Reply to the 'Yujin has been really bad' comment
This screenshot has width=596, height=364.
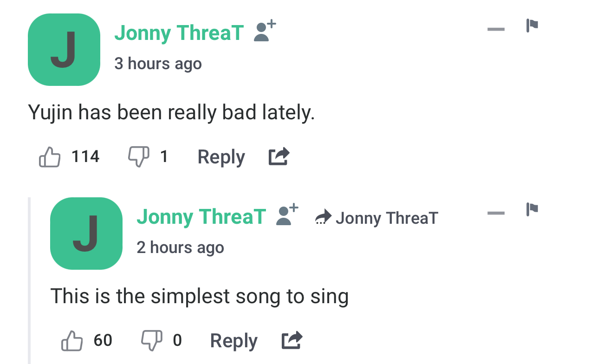(x=221, y=157)
